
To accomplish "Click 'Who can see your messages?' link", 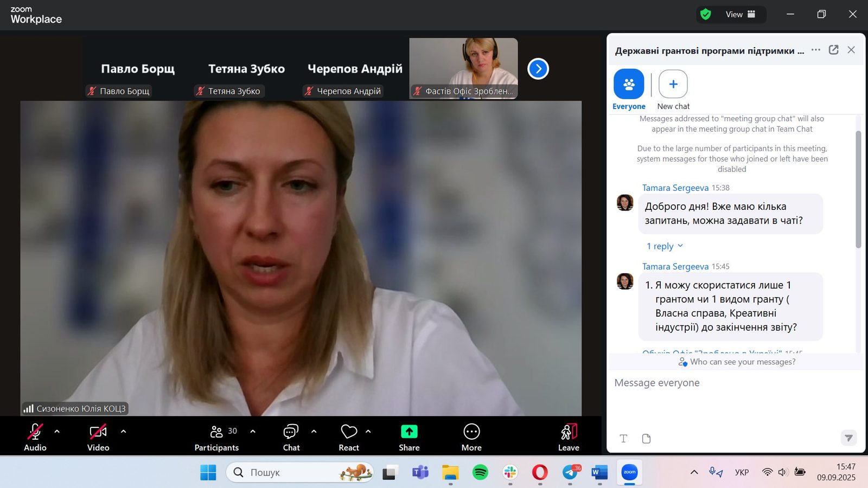I will tap(737, 362).
